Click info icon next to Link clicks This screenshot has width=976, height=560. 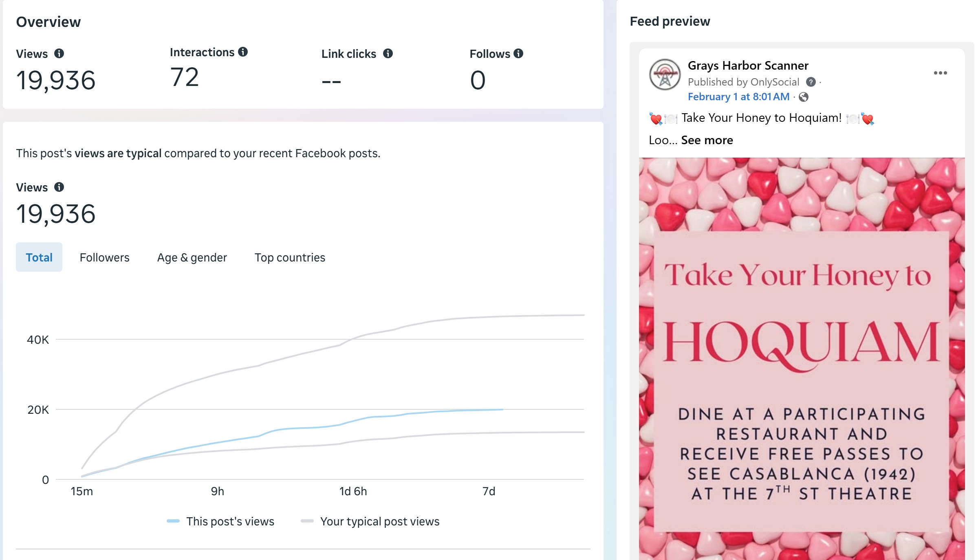tap(388, 53)
